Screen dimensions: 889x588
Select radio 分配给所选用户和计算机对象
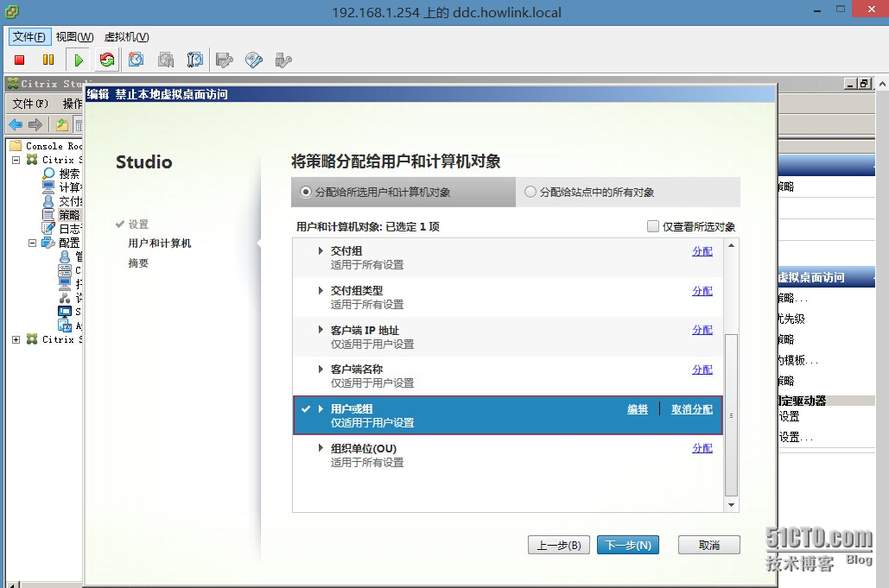pos(304,192)
